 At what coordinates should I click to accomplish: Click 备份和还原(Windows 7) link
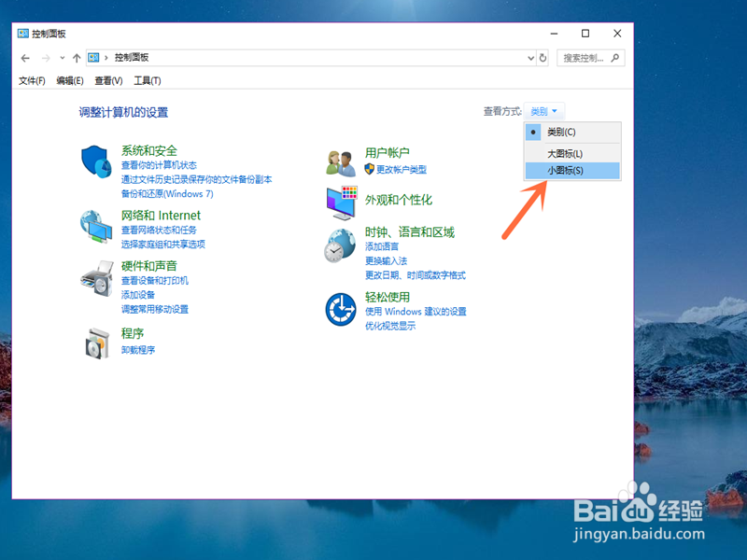167,194
